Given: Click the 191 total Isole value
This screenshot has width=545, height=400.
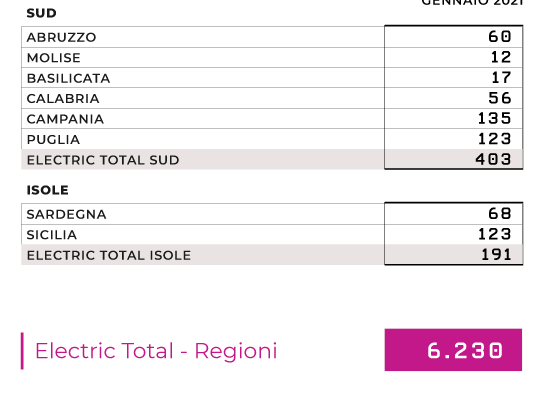Looking at the screenshot, I should click(496, 255).
